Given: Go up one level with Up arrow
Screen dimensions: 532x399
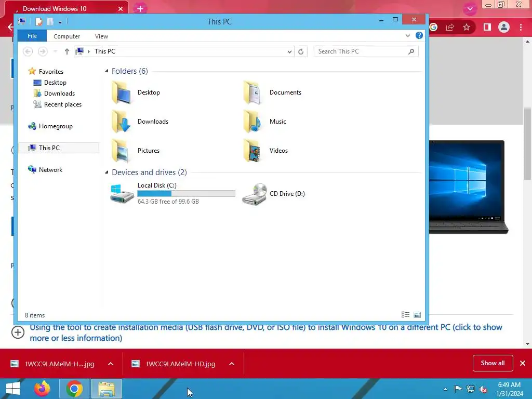Looking at the screenshot, I should click(x=67, y=51).
